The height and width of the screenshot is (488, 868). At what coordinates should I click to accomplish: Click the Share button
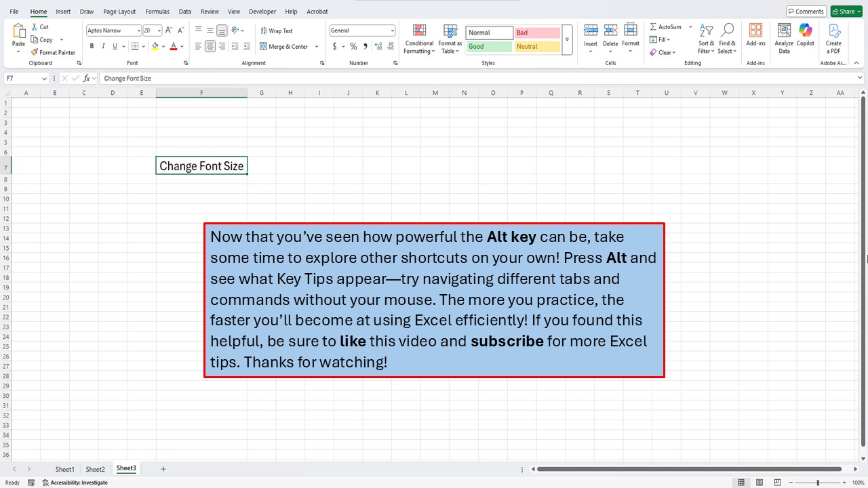pos(845,11)
